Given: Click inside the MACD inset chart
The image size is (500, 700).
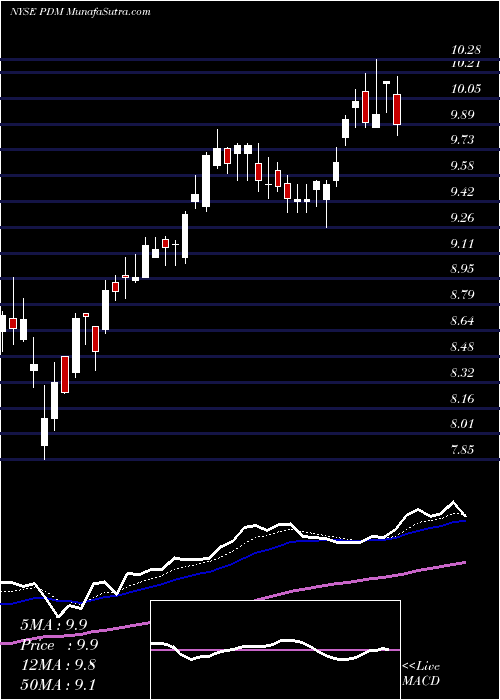Looking at the screenshot, I should point(275,650).
